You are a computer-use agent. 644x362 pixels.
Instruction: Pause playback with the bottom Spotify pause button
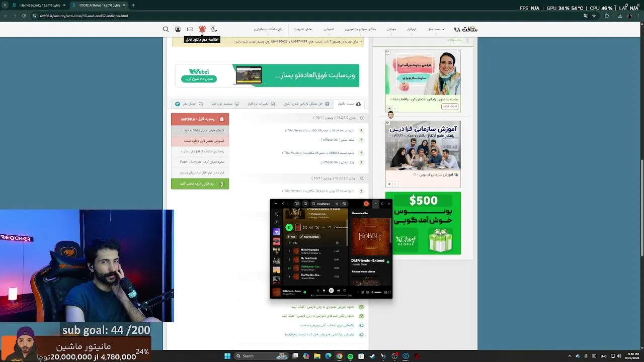click(331, 291)
